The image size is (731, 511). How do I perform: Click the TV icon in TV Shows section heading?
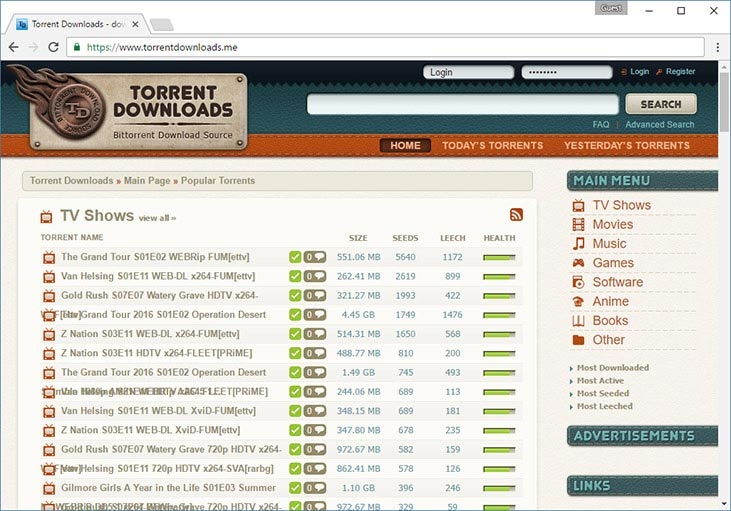coord(46,216)
